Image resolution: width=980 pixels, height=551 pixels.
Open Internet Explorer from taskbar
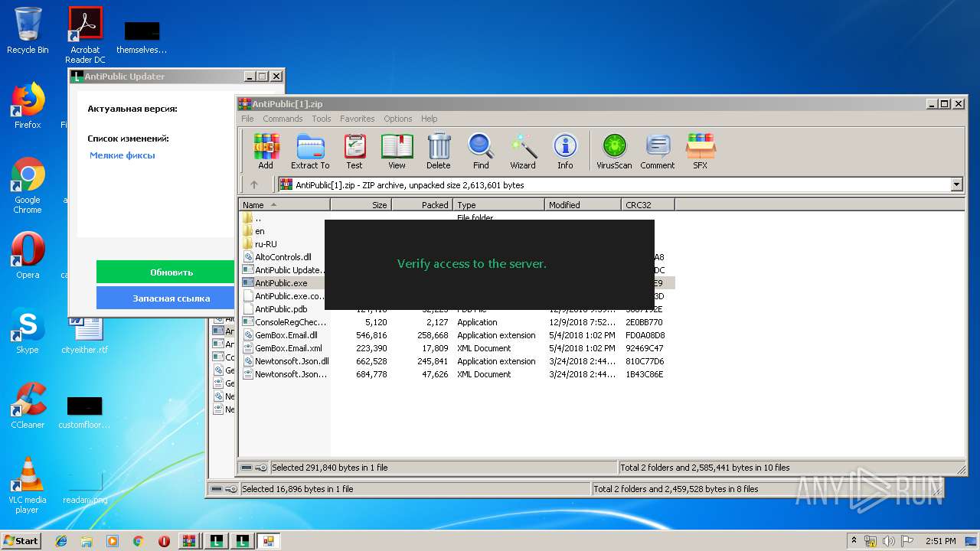[61, 540]
